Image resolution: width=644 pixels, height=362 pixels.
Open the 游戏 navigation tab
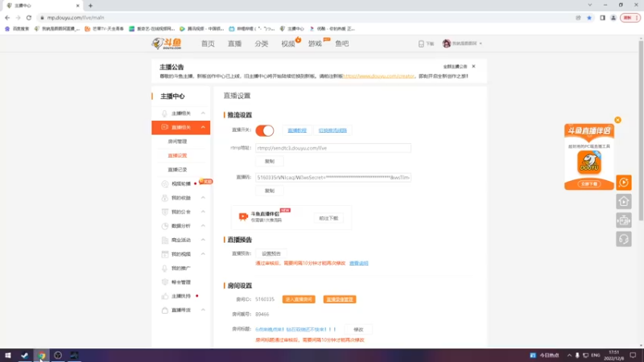click(x=315, y=43)
